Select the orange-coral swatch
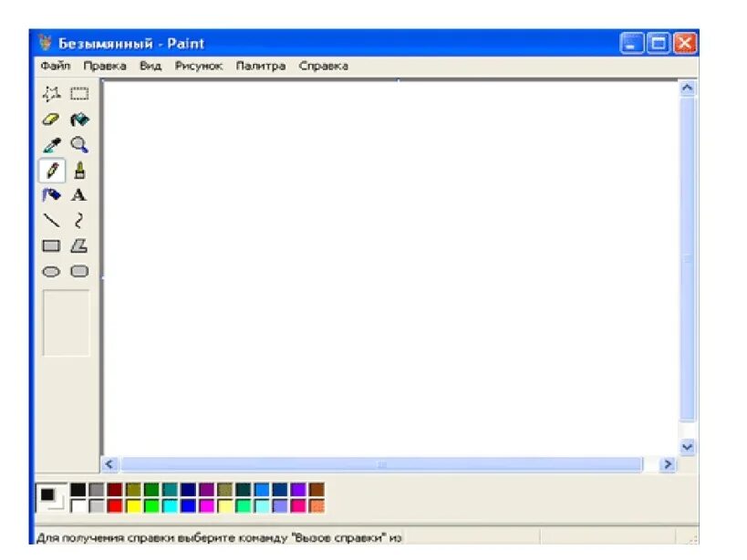This screenshot has height=560, width=747. click(316, 505)
